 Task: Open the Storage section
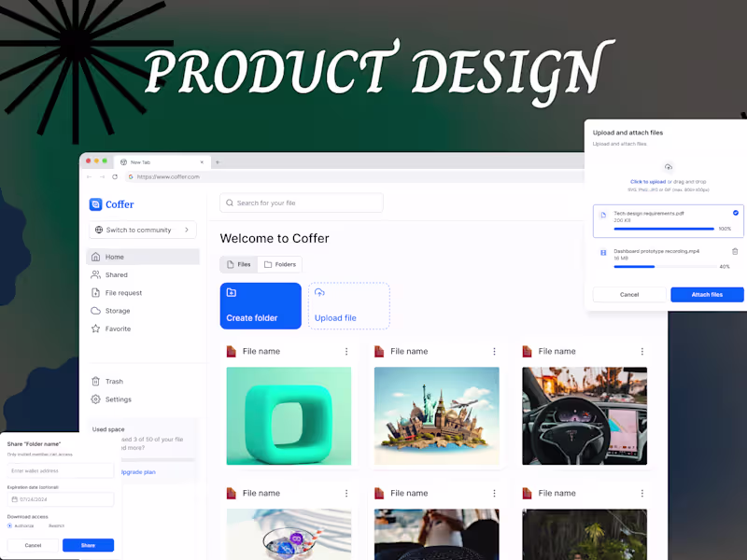click(119, 310)
